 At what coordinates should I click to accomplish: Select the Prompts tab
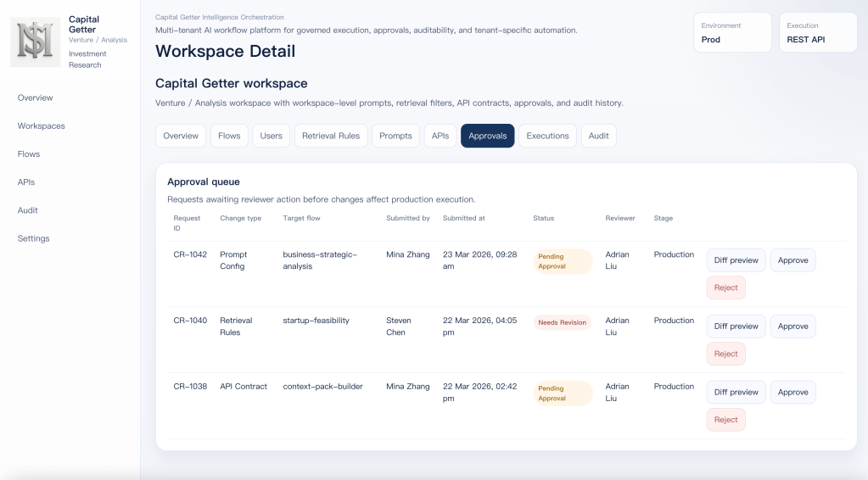(x=395, y=136)
